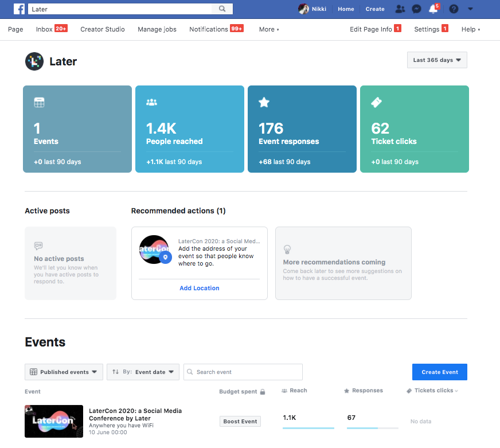Click the lightbulb recommendations icon
This screenshot has width=500, height=448.
point(287,249)
